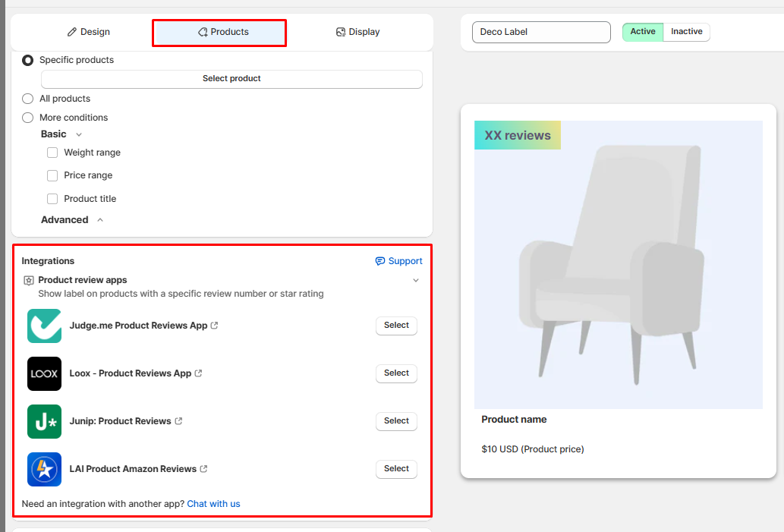This screenshot has height=532, width=784.
Task: Open Judge.me external link icon
Action: [x=215, y=326]
